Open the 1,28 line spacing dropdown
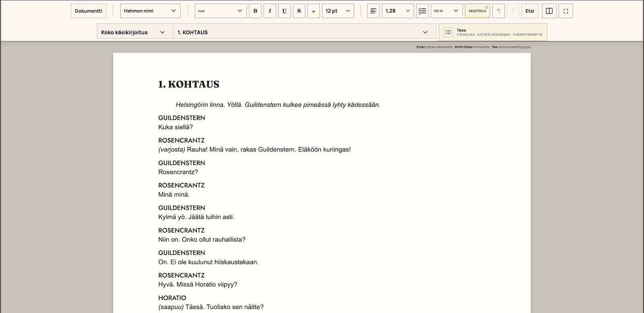644x313 pixels. 398,11
